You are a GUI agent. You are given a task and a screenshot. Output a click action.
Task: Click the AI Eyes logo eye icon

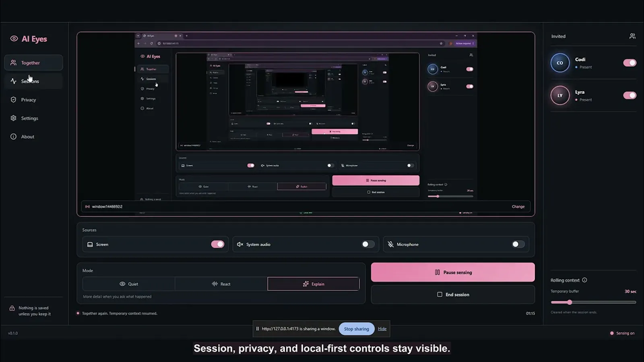pos(14,39)
